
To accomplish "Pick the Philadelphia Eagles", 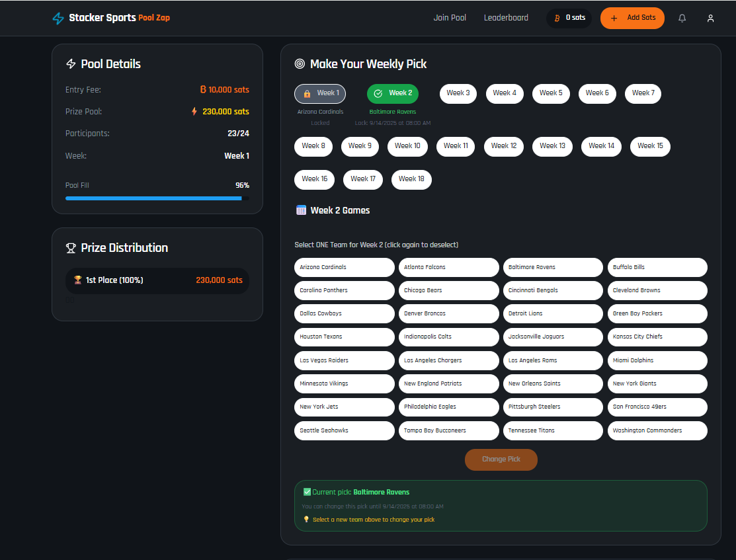I will click(x=448, y=407).
